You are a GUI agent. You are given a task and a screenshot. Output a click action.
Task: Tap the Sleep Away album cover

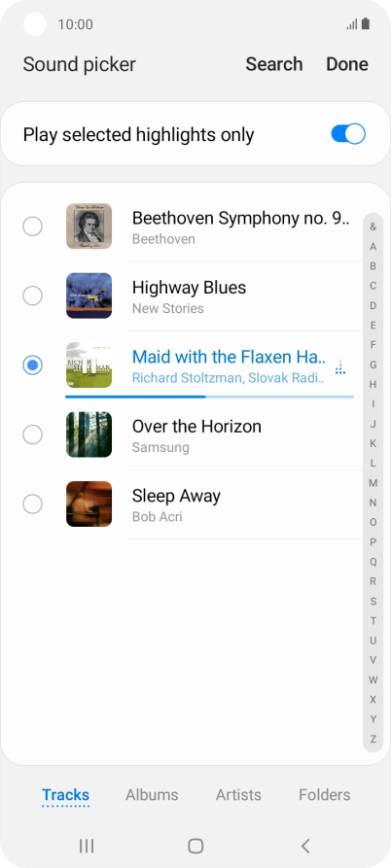89,503
